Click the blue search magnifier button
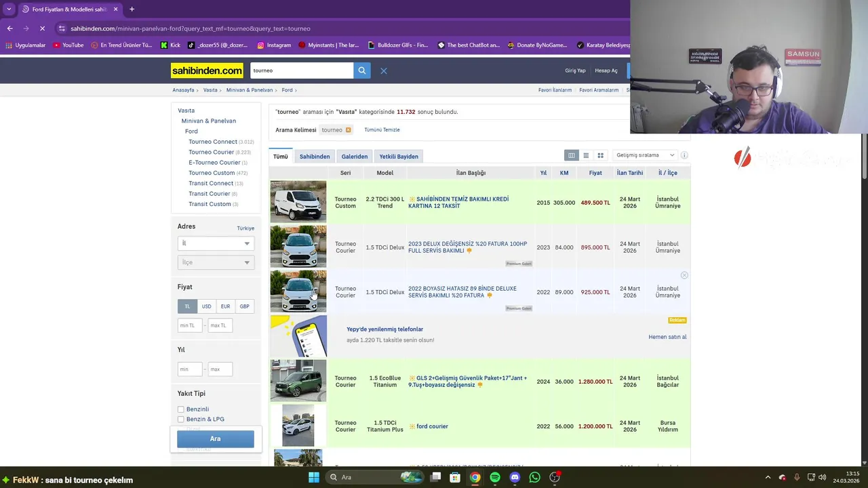868x488 pixels. click(x=362, y=70)
